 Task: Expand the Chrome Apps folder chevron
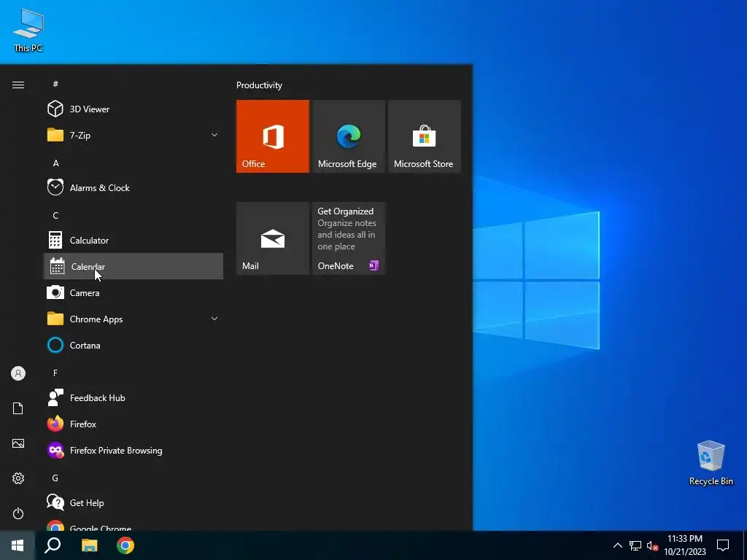pyautogui.click(x=214, y=319)
